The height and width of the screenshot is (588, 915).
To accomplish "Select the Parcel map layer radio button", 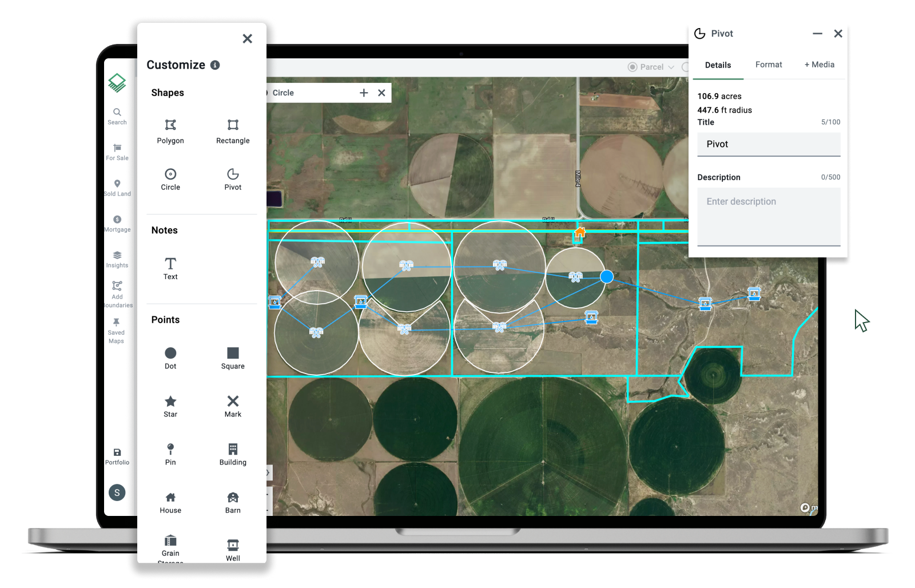I will pos(632,67).
